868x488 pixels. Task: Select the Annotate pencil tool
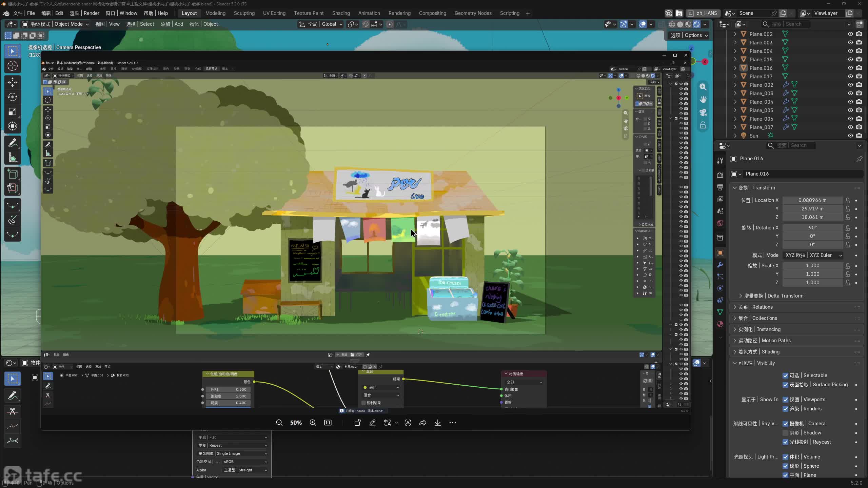pyautogui.click(x=13, y=143)
